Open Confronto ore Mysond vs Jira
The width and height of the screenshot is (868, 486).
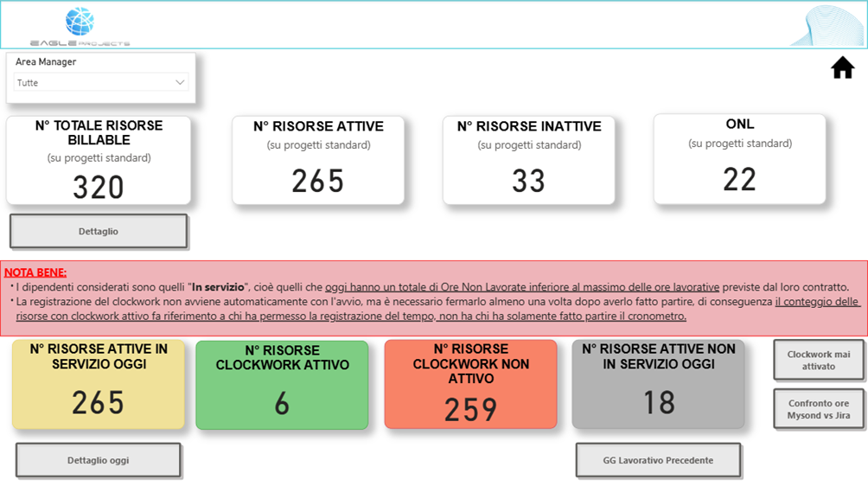point(818,409)
